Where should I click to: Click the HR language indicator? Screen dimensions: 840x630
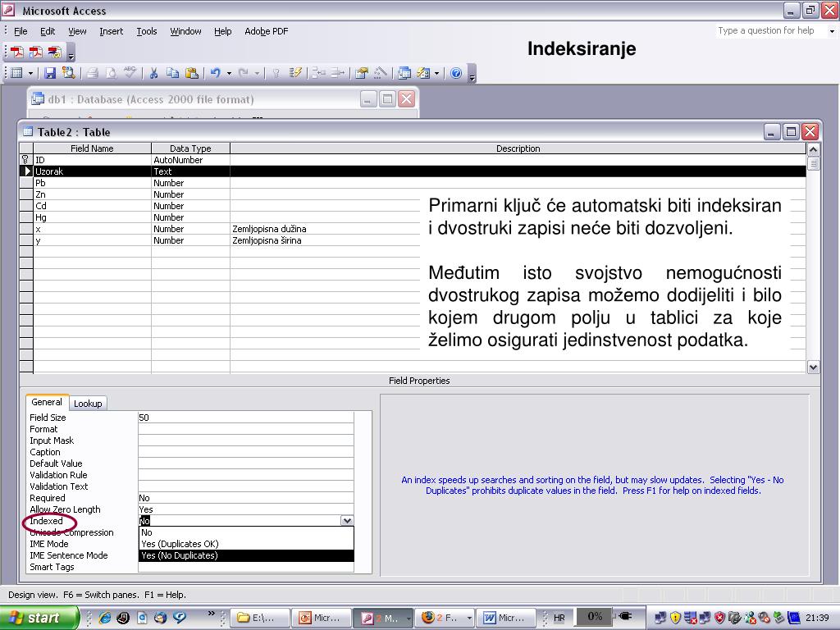[x=559, y=618]
